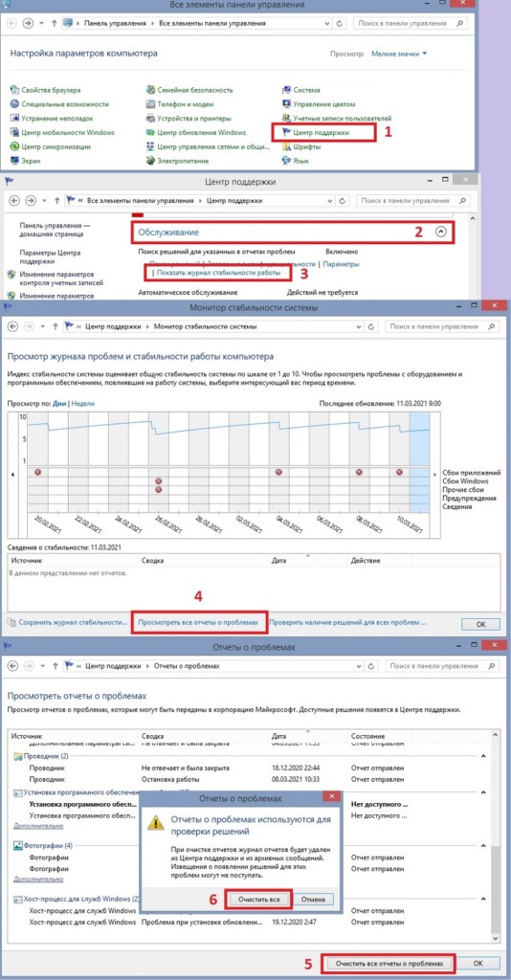Viewport: 511px width, 980px height.
Task: Click Центр поддержки breadcrumb in Монитор стабильности window
Action: 113,326
